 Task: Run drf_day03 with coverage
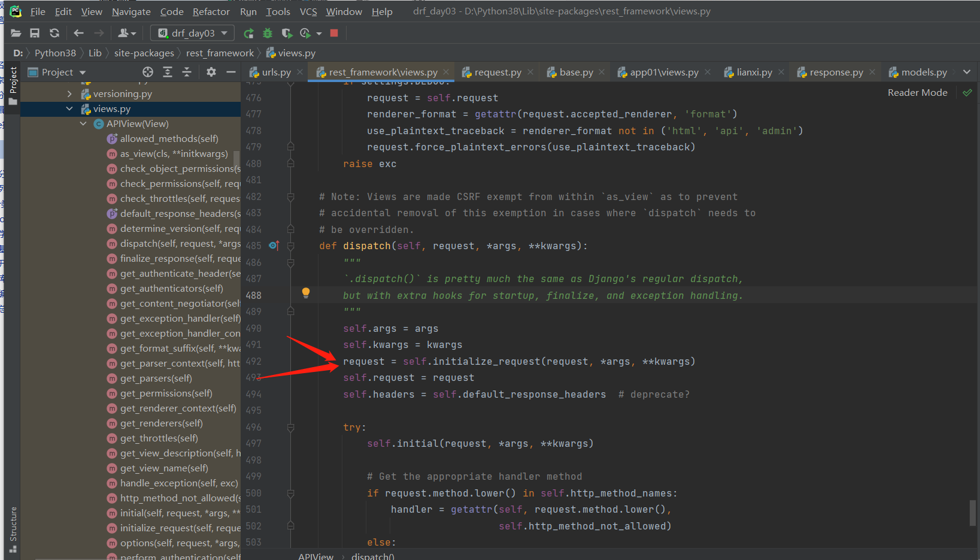tap(287, 33)
